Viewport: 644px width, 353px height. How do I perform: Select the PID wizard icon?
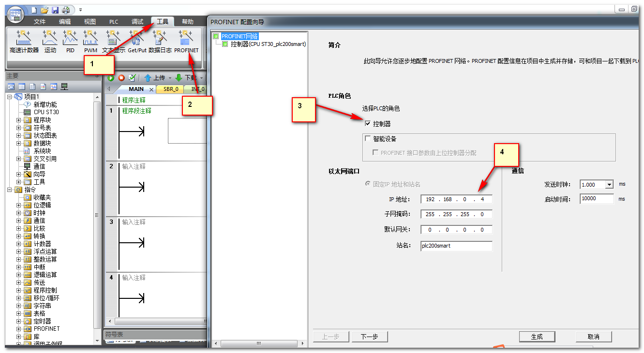(70, 41)
